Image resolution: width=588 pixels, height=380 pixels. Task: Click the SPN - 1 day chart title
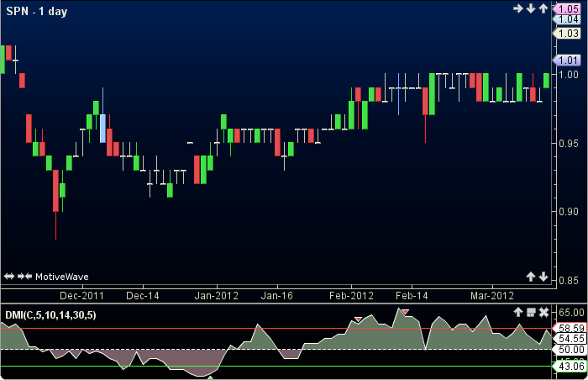tap(37, 12)
